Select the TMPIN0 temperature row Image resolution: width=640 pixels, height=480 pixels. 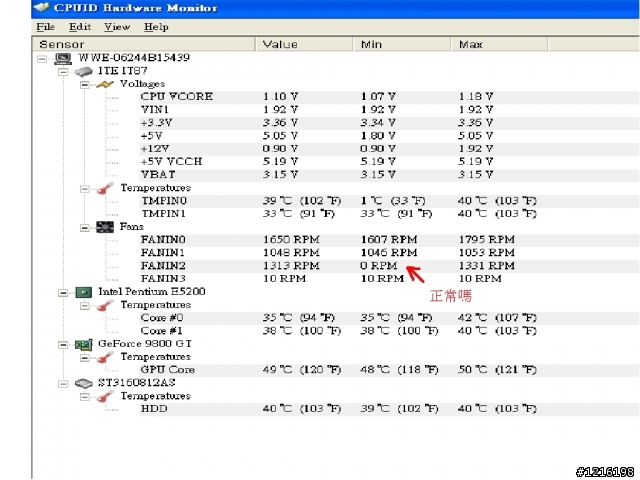click(x=389, y=201)
